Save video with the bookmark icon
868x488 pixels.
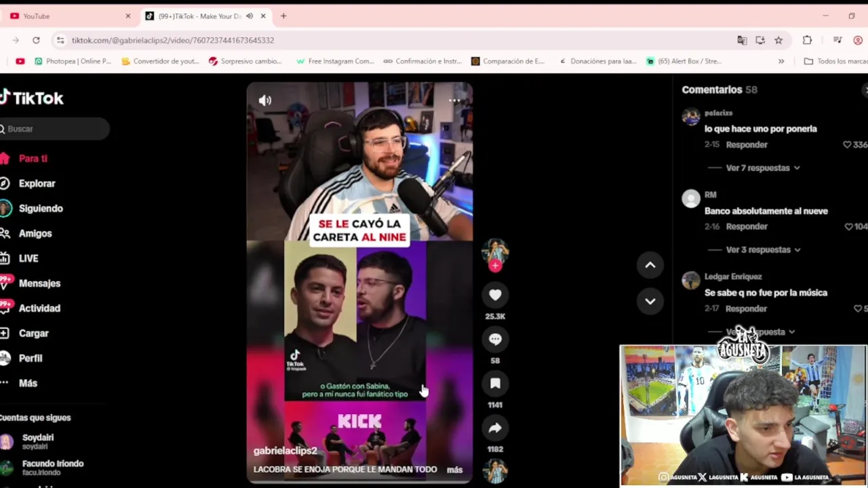495,384
